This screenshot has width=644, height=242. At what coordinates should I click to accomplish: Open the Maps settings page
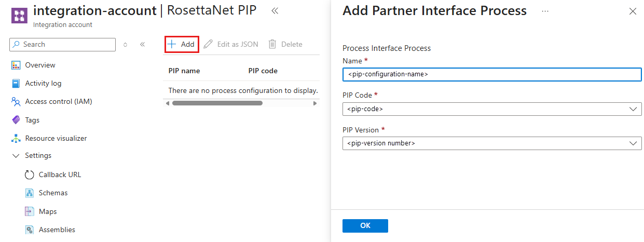(x=48, y=212)
